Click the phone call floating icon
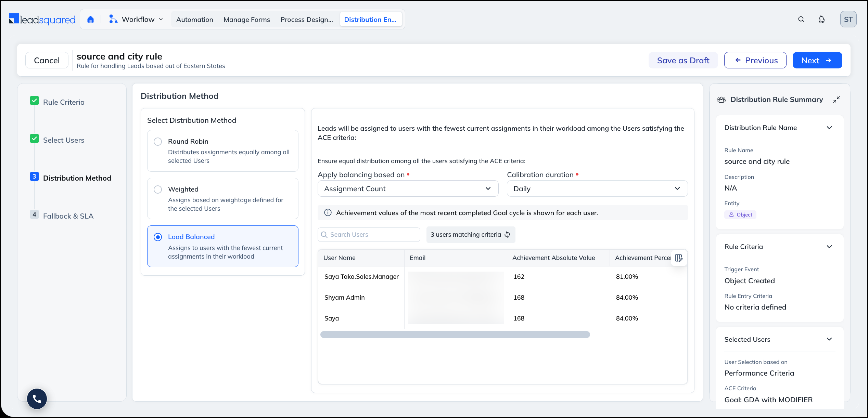 [37, 399]
